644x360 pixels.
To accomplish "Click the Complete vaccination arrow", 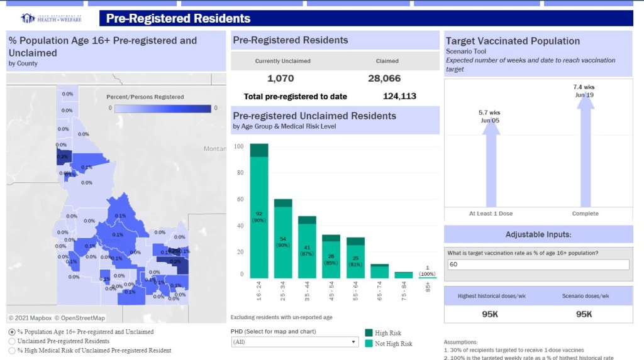I will point(585,154).
